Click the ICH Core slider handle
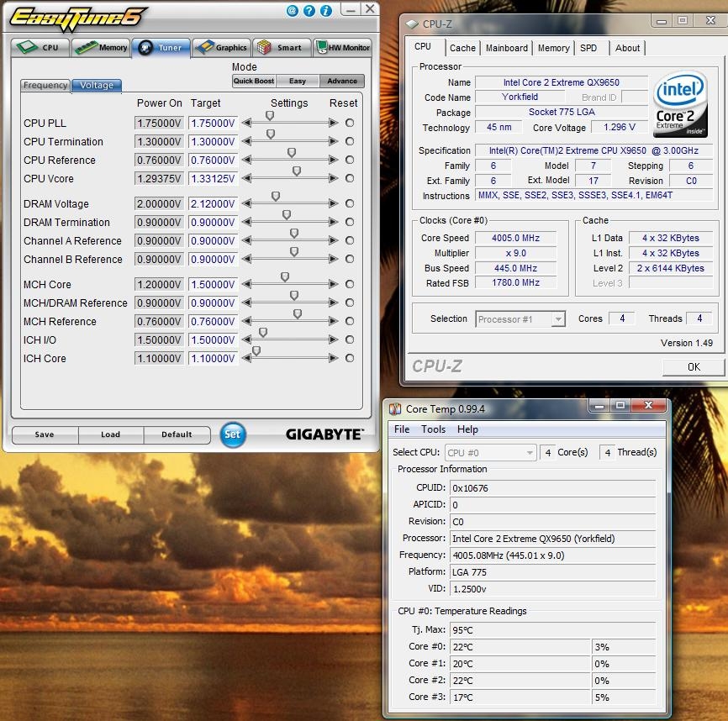The width and height of the screenshot is (728, 721). click(x=256, y=351)
